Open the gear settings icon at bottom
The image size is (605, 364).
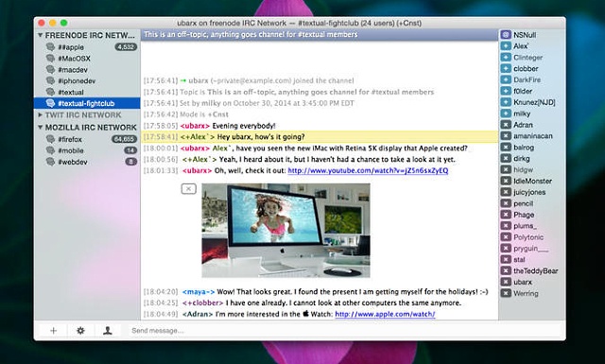point(80,330)
